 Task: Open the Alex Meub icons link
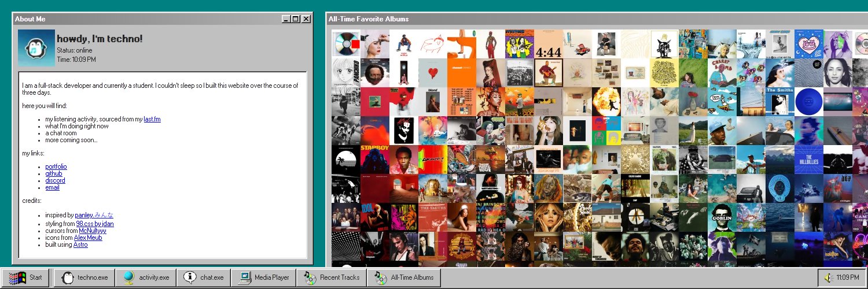tap(88, 238)
